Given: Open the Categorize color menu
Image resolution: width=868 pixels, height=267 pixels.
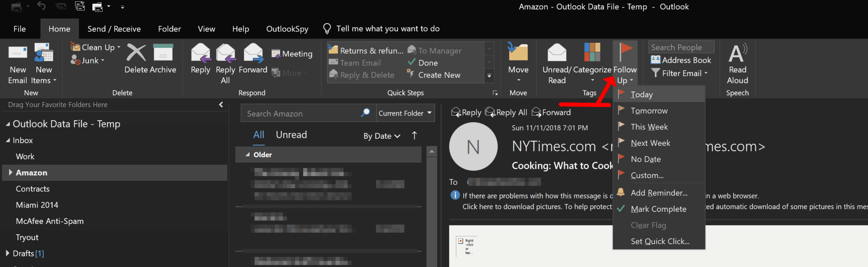Looking at the screenshot, I should [592, 63].
